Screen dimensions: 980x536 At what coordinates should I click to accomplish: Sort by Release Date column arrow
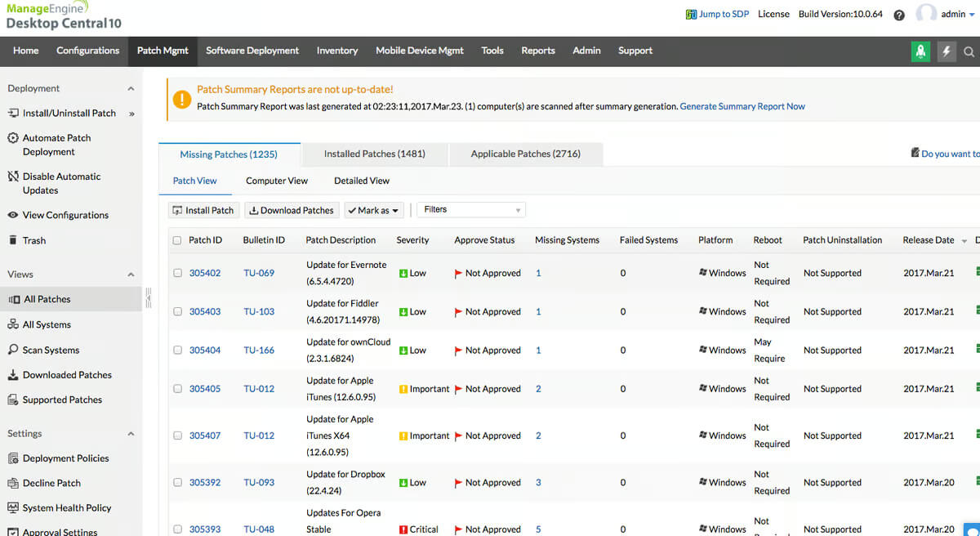click(x=964, y=241)
